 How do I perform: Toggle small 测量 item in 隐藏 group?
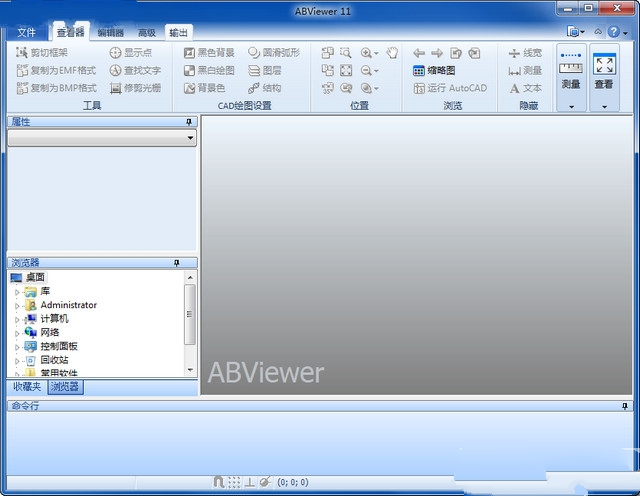click(x=525, y=70)
